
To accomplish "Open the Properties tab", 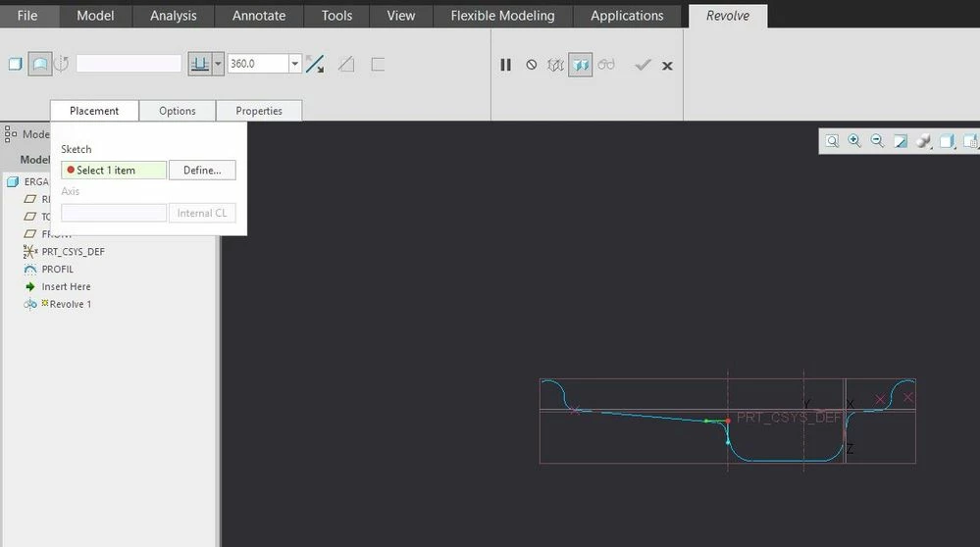I will [x=259, y=111].
